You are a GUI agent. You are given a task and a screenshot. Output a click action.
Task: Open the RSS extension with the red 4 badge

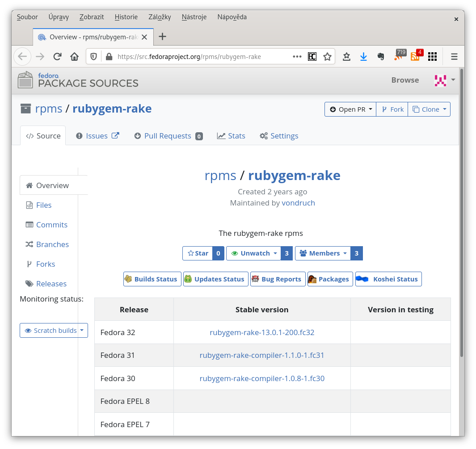coord(417,55)
